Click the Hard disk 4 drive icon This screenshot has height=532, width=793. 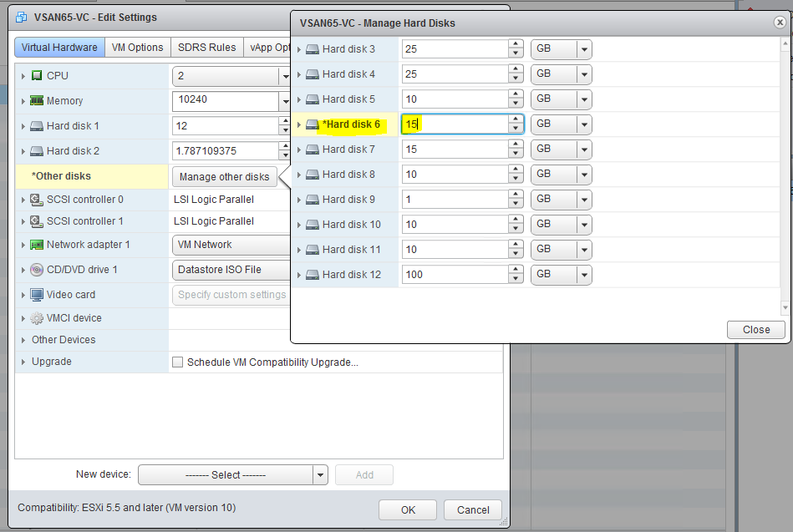click(313, 74)
